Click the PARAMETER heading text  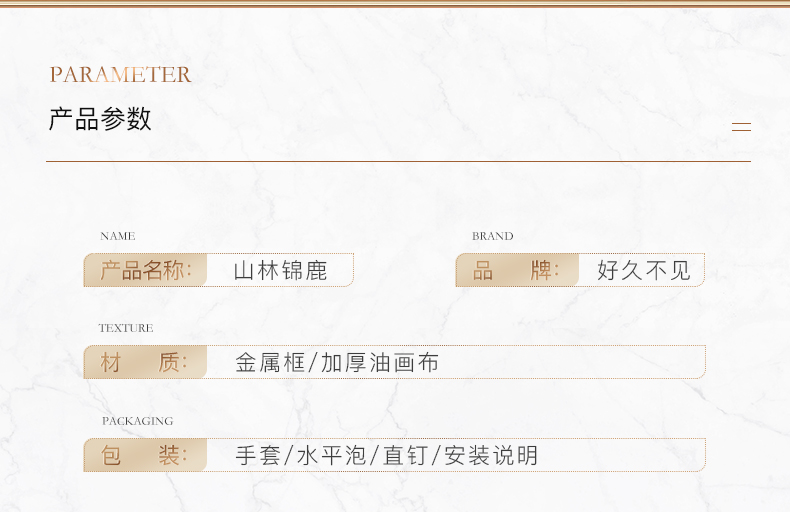pyautogui.click(x=120, y=75)
